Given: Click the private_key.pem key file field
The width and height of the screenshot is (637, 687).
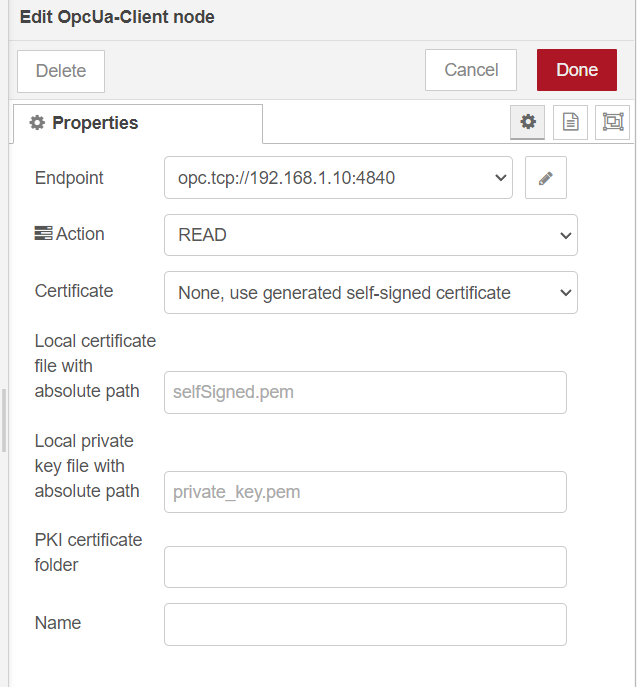Looking at the screenshot, I should (365, 492).
